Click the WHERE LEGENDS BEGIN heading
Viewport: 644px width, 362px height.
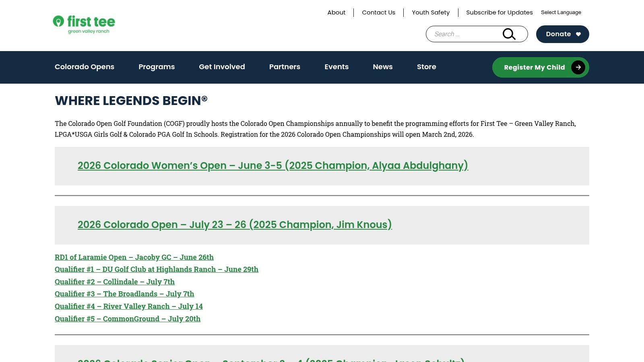pos(131,101)
